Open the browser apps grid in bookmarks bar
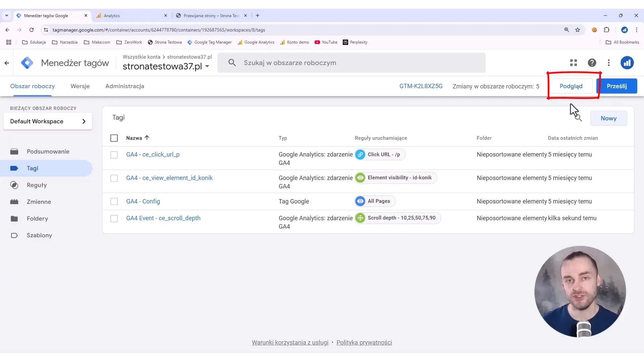644x362 pixels. tap(9, 42)
